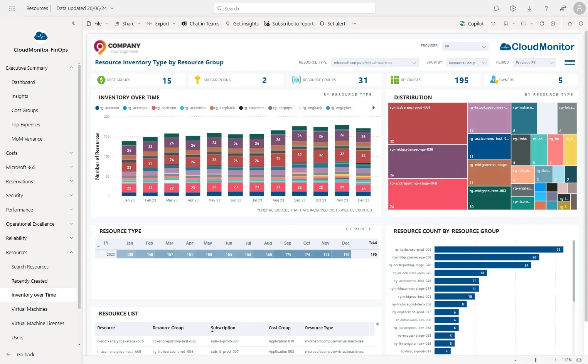Open the Search Resources page
This screenshot has width=588, height=364.
[30, 267]
